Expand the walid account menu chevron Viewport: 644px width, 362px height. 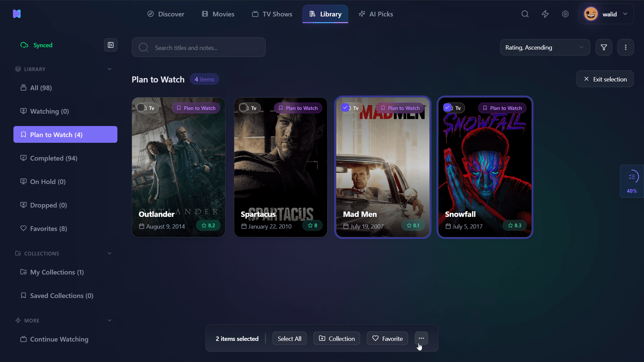coord(625,14)
